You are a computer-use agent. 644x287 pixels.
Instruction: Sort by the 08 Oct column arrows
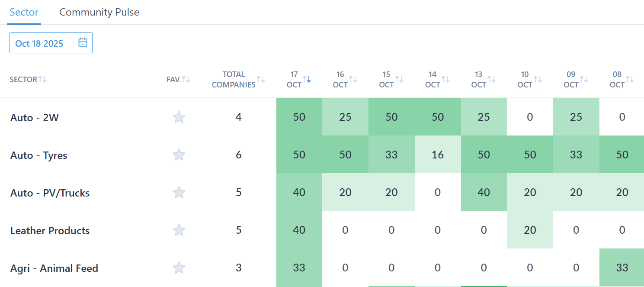coord(630,79)
